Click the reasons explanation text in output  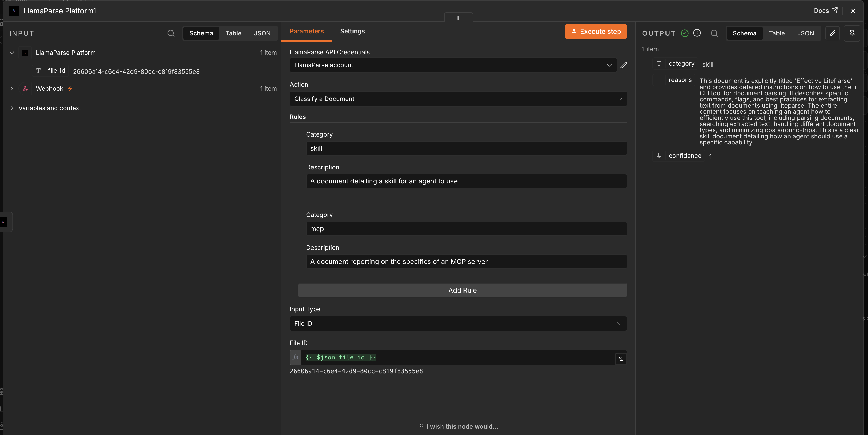point(779,112)
